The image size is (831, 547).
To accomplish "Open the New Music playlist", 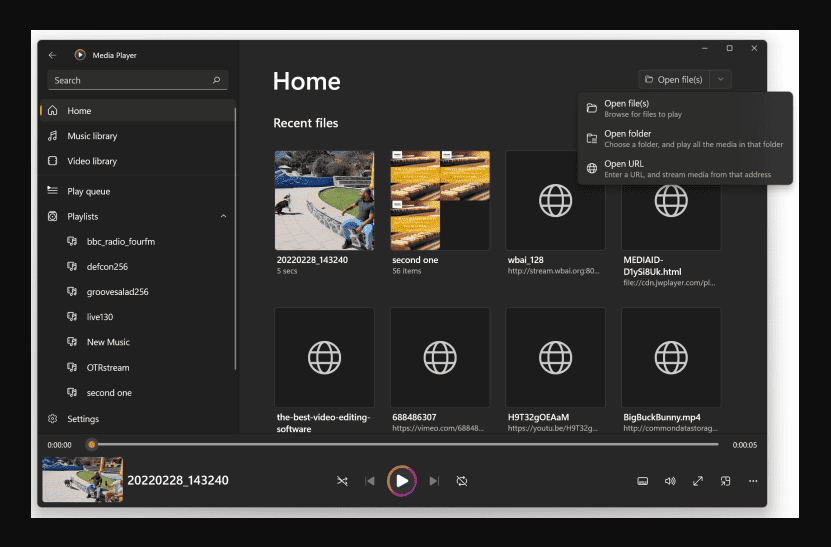I will 138,342.
